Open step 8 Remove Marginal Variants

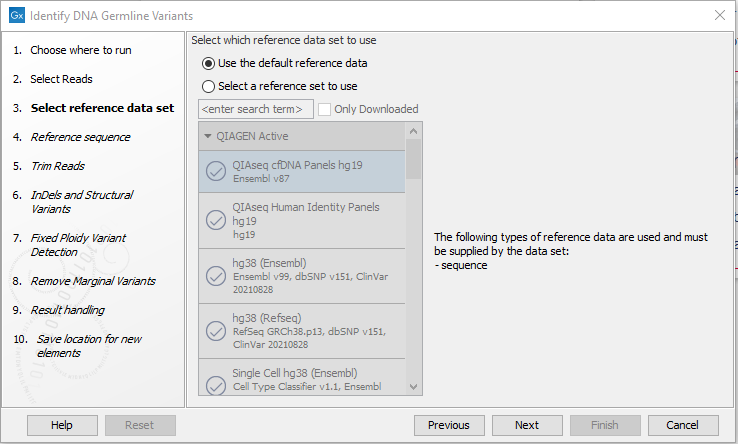click(x=93, y=281)
